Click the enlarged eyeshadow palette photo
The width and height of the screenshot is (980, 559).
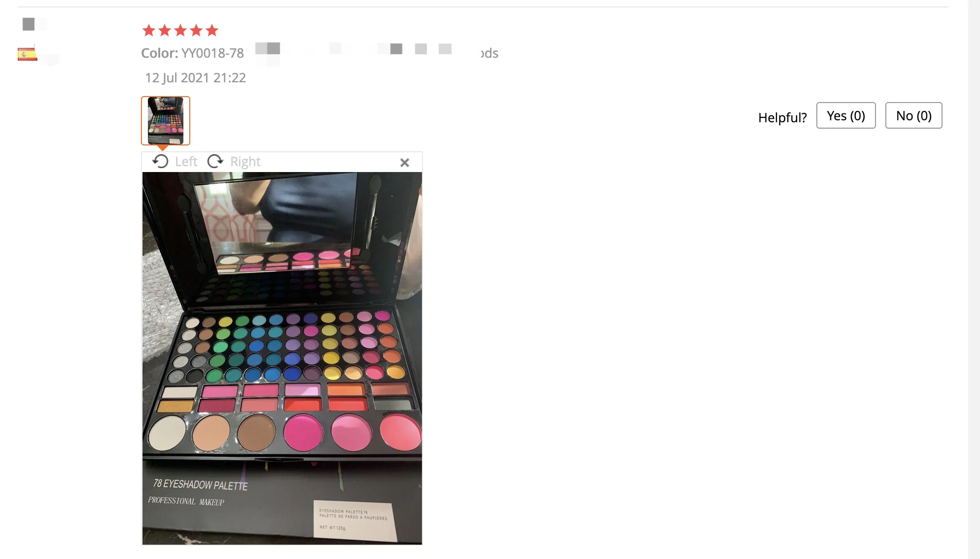tap(282, 358)
